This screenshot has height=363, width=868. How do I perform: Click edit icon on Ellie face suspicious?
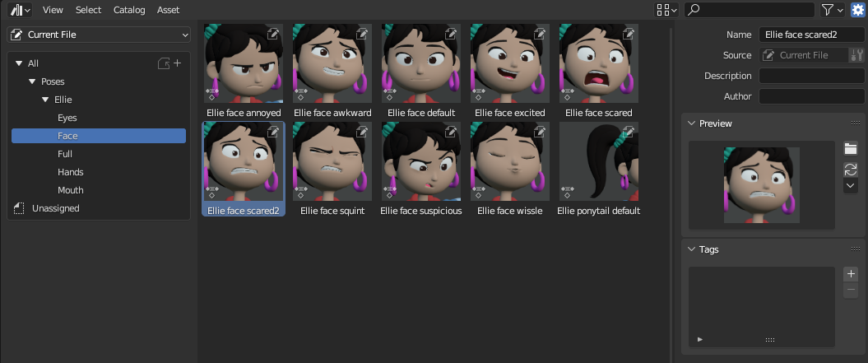[x=451, y=132]
